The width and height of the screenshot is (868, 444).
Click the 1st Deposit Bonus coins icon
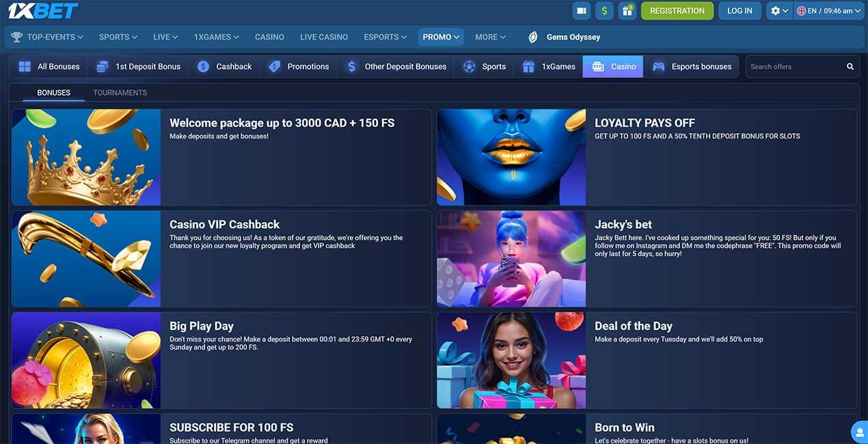103,66
